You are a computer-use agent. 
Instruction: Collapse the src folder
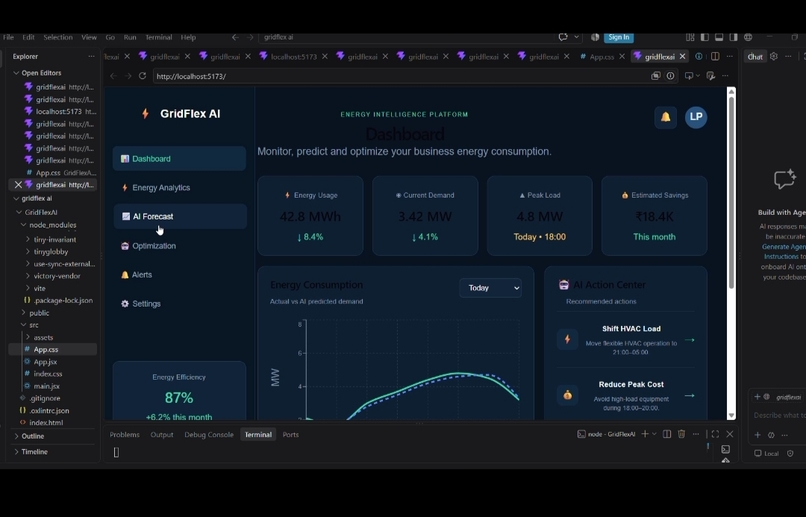(23, 325)
